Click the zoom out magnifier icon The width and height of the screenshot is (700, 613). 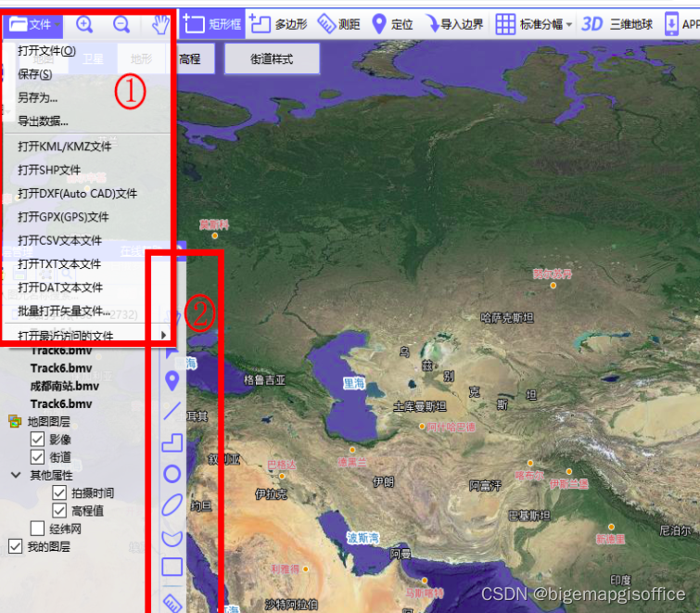pos(121,24)
